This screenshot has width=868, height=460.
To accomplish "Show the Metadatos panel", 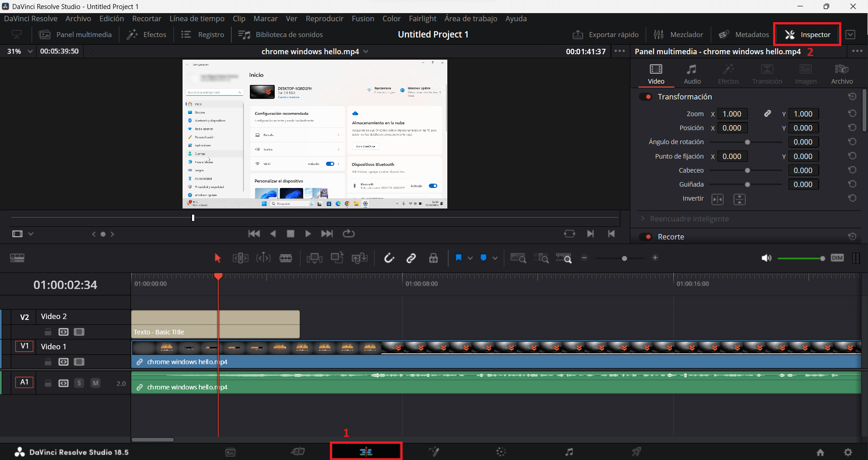I will point(744,35).
